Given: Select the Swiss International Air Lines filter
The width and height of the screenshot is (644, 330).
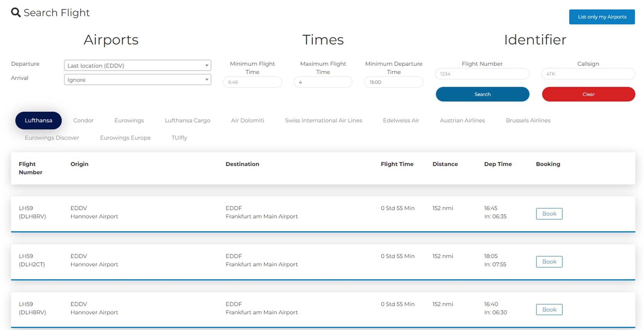Looking at the screenshot, I should pos(323,120).
